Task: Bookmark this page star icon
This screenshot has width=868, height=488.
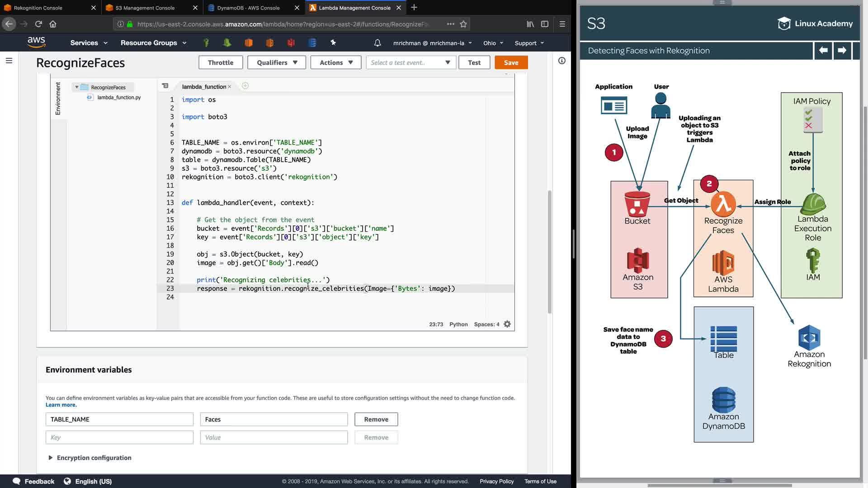Action: [463, 24]
